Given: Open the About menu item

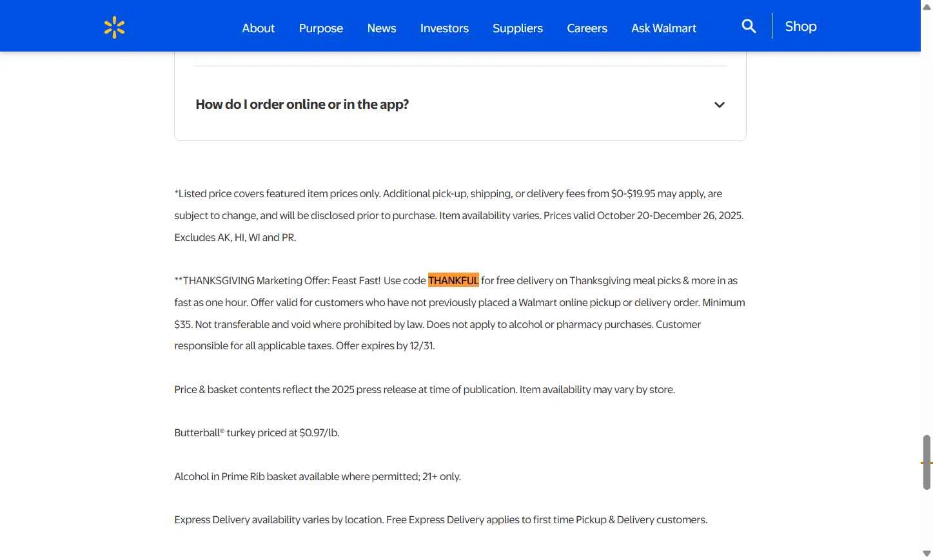Looking at the screenshot, I should point(258,28).
